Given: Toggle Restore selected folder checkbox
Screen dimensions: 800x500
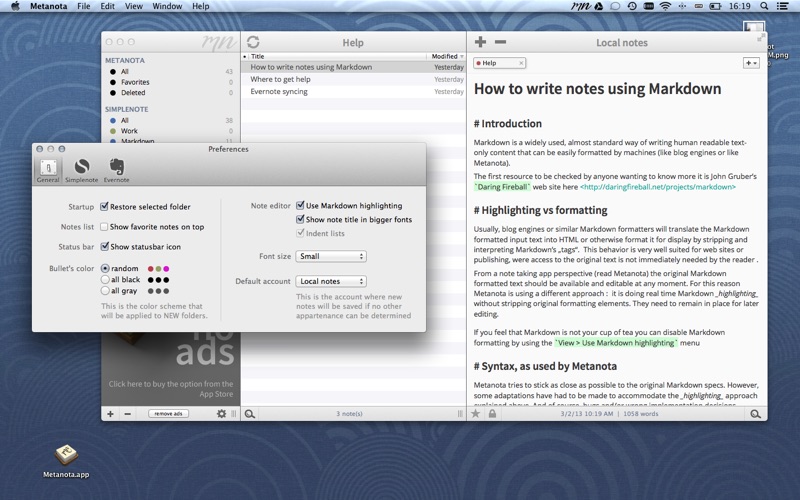Looking at the screenshot, I should (104, 207).
